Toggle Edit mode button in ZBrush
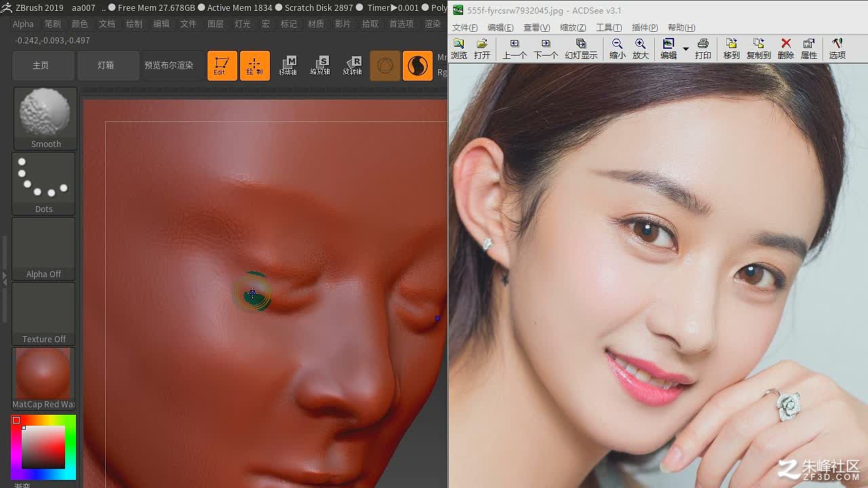Viewport: 868px width, 488px height. [x=222, y=66]
